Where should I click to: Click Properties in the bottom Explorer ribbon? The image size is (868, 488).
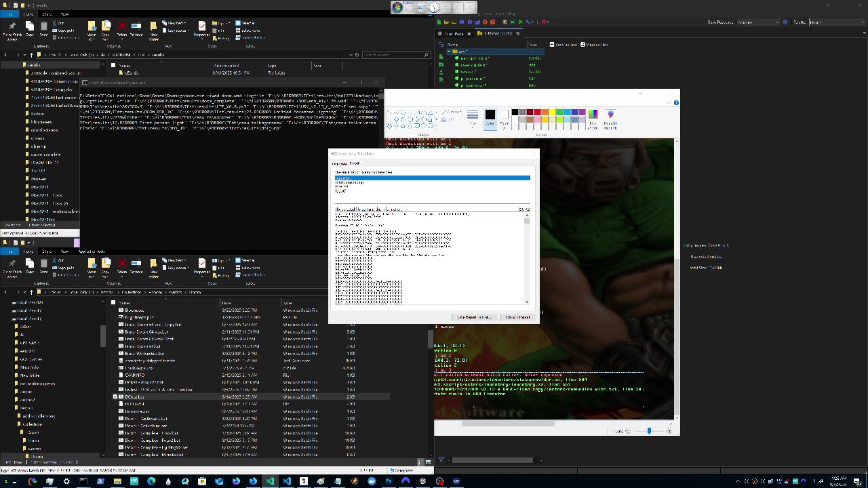pyautogui.click(x=201, y=267)
